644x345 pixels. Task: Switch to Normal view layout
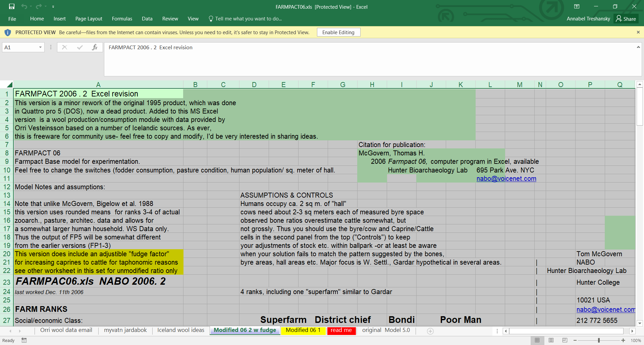point(537,340)
